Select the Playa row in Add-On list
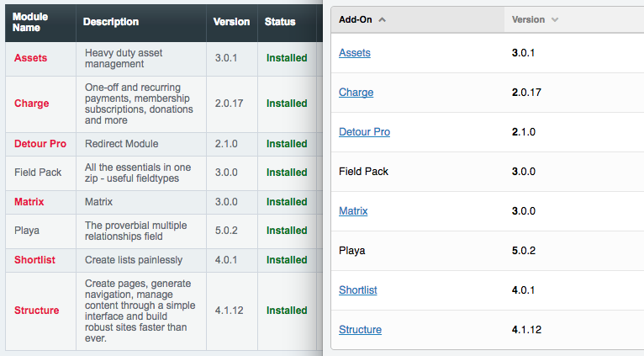Screen dimensions: 644x356 [x=488, y=251]
